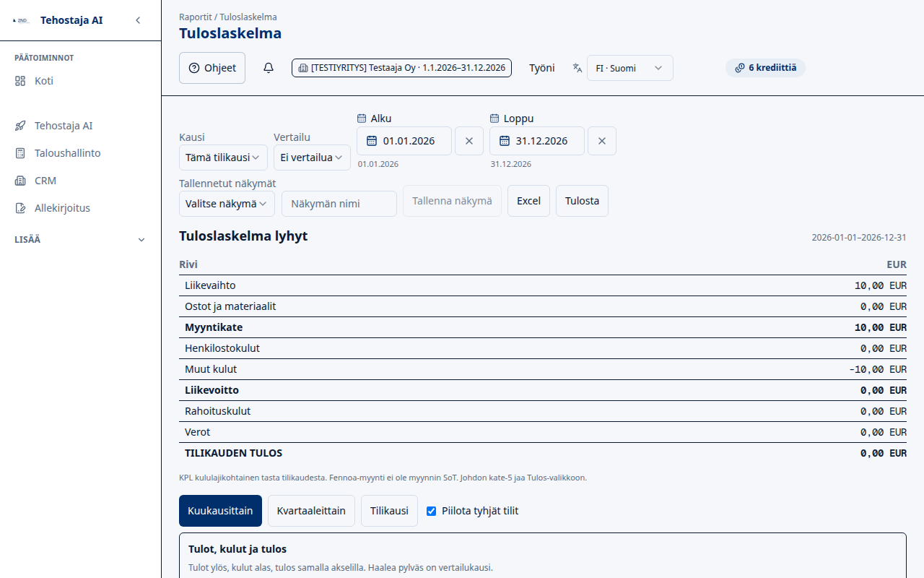924x578 pixels.
Task: Click the Loppu date field
Action: click(x=537, y=141)
